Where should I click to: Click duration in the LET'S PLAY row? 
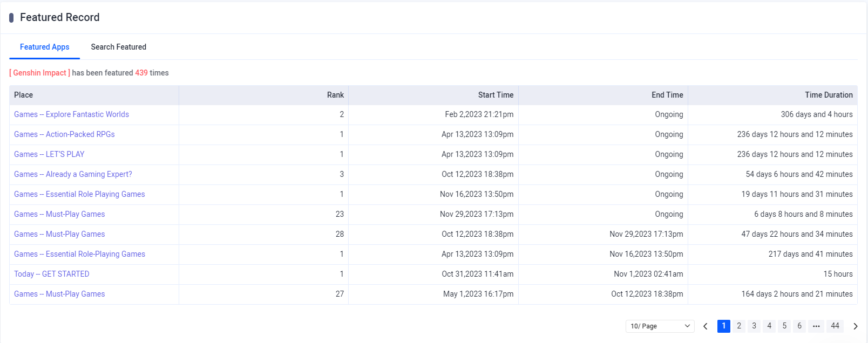pos(795,154)
